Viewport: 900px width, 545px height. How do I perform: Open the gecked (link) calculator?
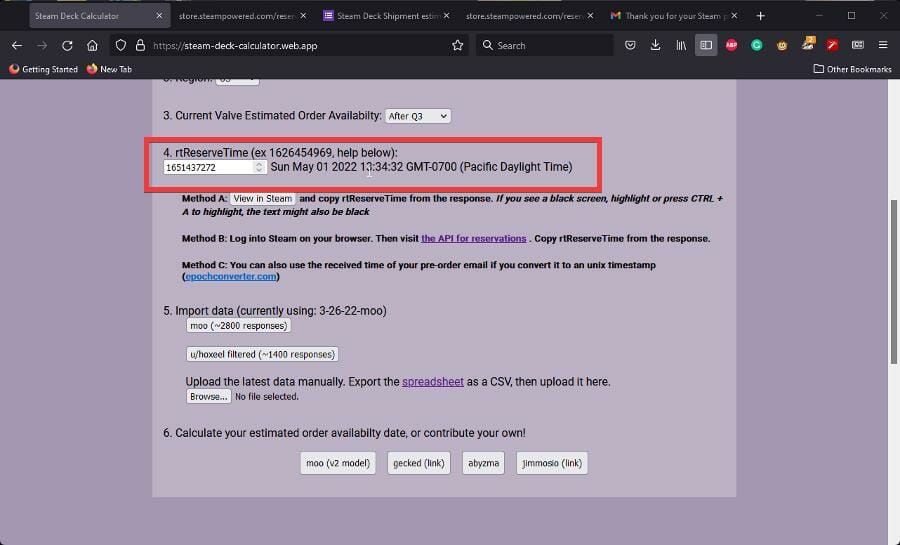(419, 463)
